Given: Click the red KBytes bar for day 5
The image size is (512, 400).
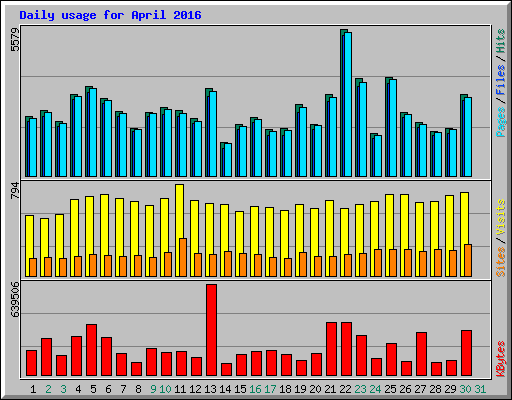Looking at the screenshot, I should coord(91,350).
